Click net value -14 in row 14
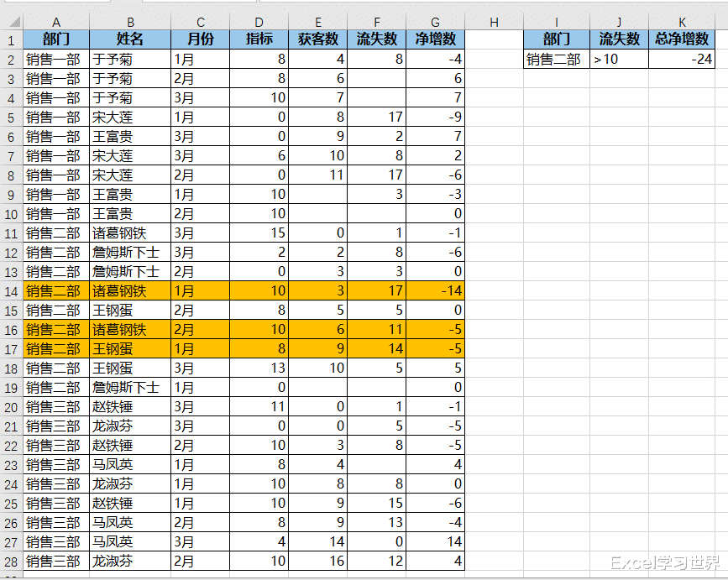 (436, 291)
